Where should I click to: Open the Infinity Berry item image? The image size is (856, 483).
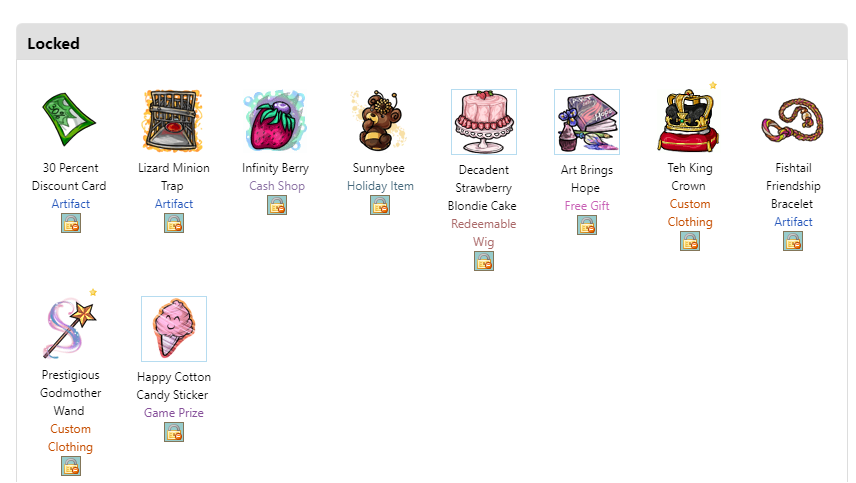[276, 121]
